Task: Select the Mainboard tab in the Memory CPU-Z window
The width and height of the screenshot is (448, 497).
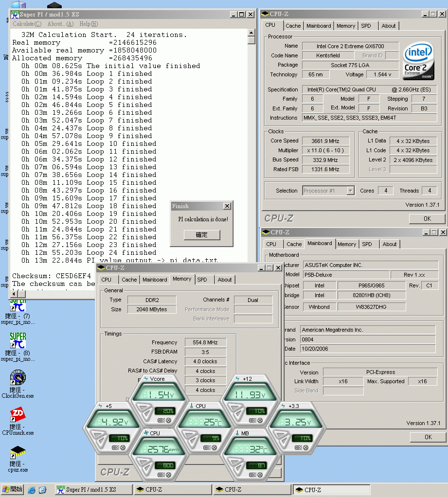Action: [155, 280]
